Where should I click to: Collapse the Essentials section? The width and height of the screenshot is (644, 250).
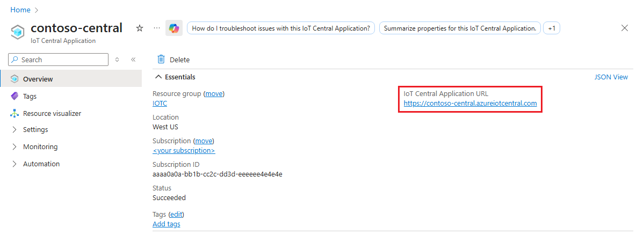point(158,77)
